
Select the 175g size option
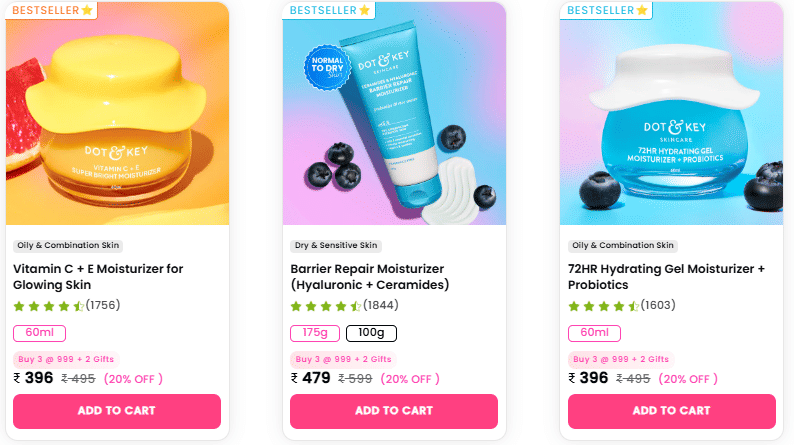pyautogui.click(x=315, y=333)
